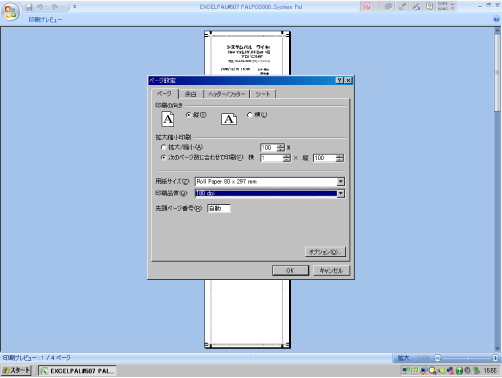
Task: Click the ? help button in ページ設定 title bar
Action: (x=339, y=80)
